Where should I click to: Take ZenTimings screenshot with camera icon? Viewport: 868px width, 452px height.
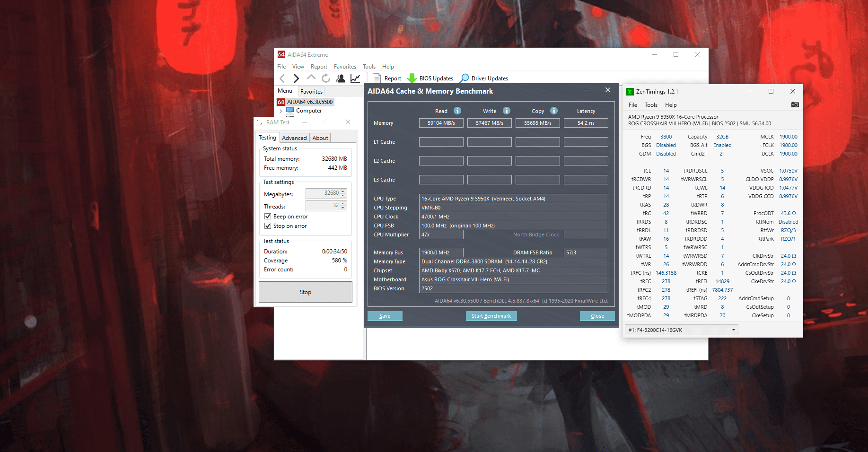(x=795, y=104)
